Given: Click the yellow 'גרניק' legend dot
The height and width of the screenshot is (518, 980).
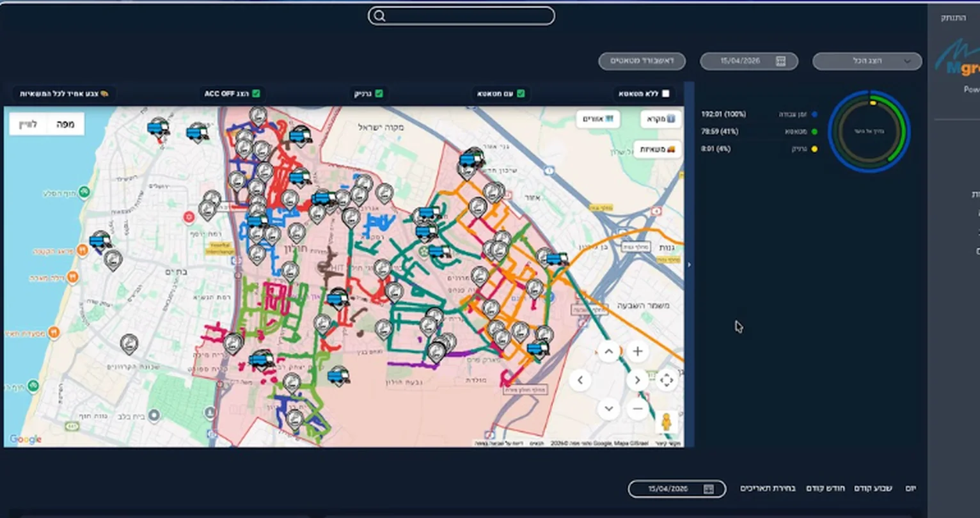Looking at the screenshot, I should tap(814, 149).
